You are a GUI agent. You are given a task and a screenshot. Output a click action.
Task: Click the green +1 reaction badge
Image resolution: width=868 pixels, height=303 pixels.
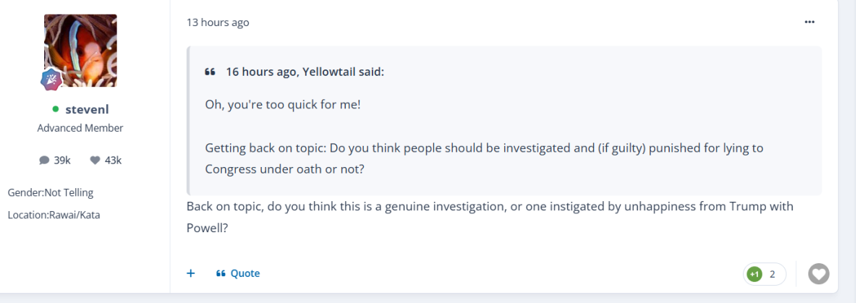click(754, 274)
